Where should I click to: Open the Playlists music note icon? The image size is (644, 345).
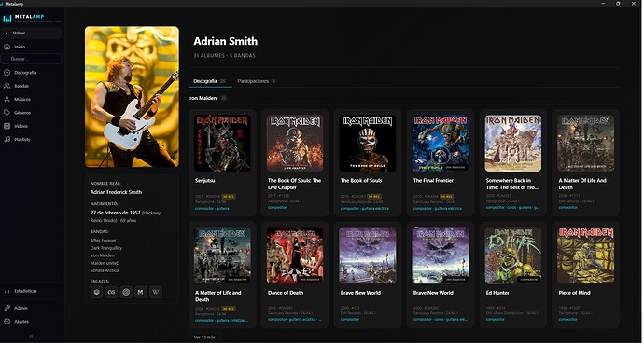[x=7, y=140]
